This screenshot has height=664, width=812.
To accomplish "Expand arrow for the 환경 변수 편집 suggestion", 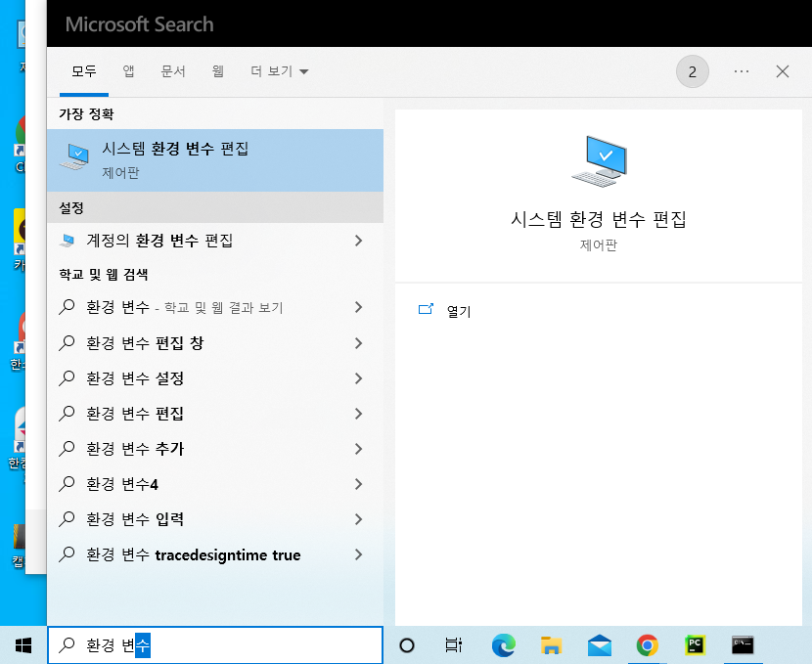I will pyautogui.click(x=358, y=414).
